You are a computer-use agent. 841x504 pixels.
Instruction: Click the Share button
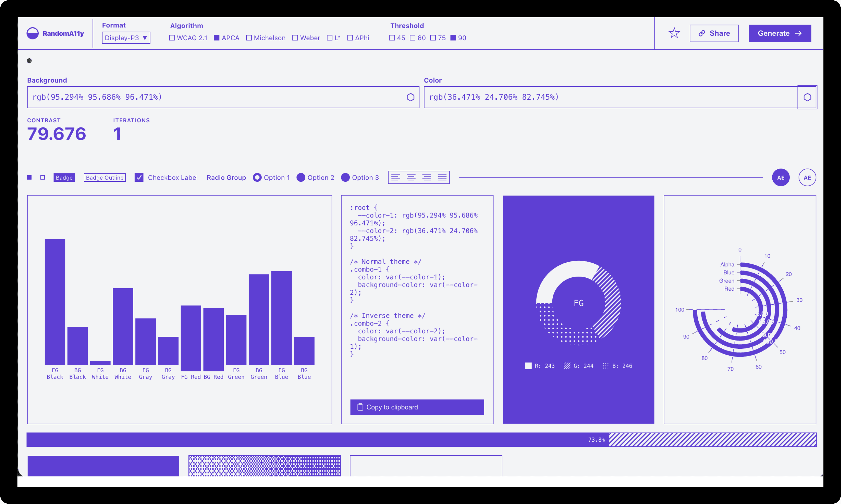point(714,33)
